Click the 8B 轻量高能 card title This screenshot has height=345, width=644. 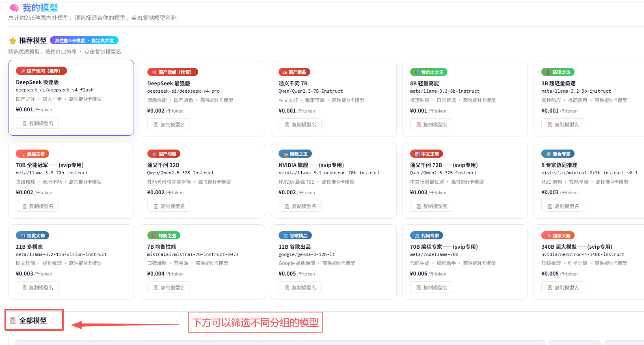click(424, 84)
